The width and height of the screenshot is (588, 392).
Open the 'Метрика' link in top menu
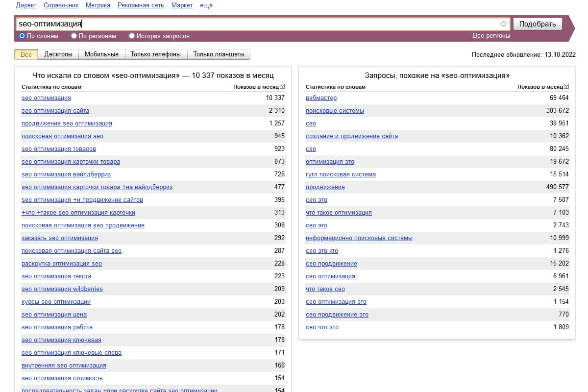point(98,5)
